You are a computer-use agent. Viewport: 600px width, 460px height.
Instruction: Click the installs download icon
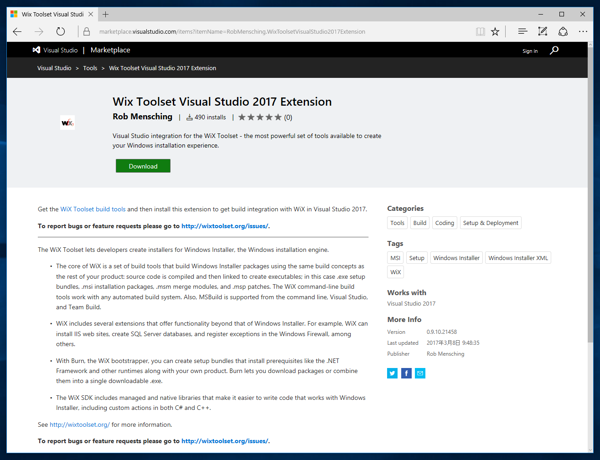[x=189, y=117]
